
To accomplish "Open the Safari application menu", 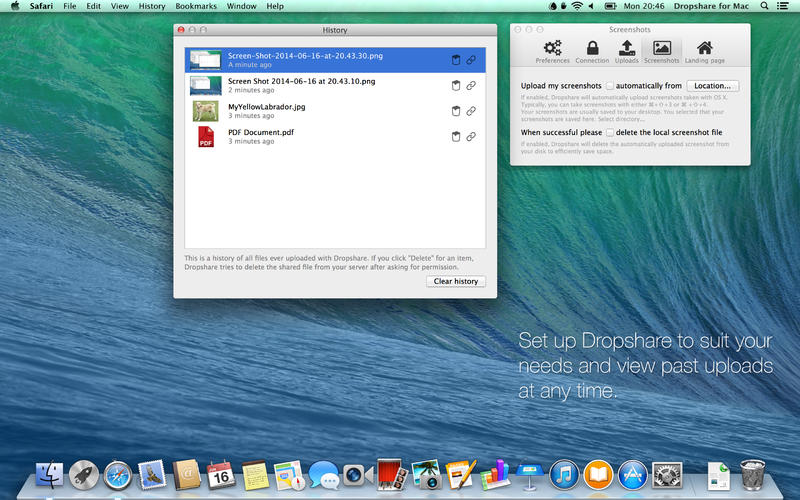I will coord(41,6).
